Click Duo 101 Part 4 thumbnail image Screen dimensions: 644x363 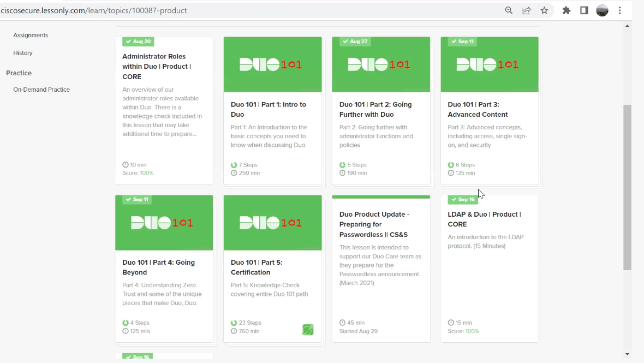pyautogui.click(x=164, y=223)
